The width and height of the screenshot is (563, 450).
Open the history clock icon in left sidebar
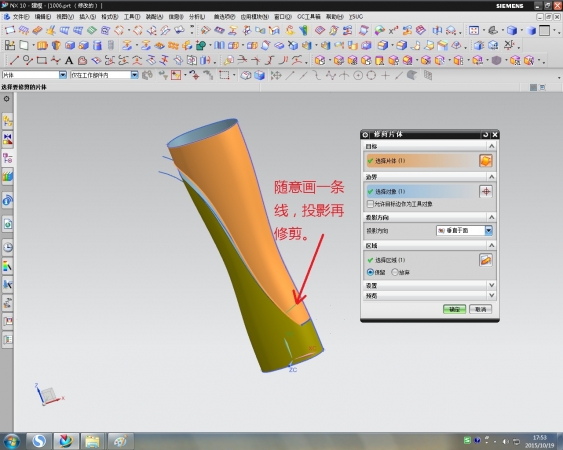[x=8, y=247]
